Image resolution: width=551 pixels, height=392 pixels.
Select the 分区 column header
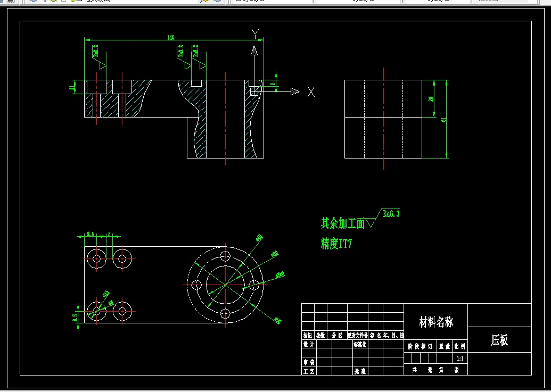coord(337,336)
